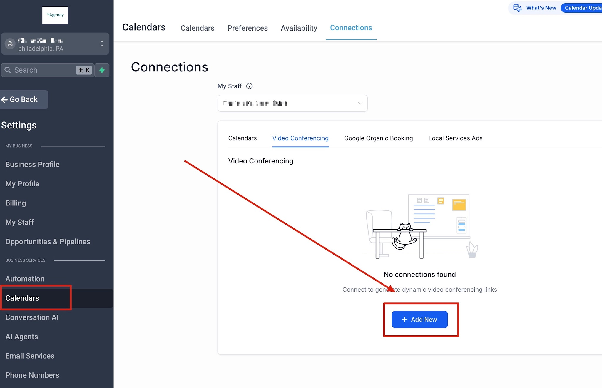Image resolution: width=602 pixels, height=388 pixels.
Task: Open Business Profile settings
Action: pos(32,164)
